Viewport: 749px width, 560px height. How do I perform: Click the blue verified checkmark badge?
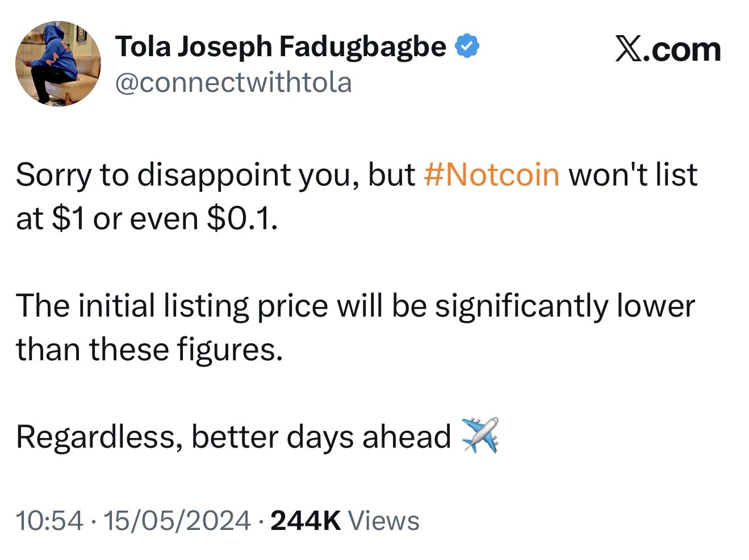point(468,47)
